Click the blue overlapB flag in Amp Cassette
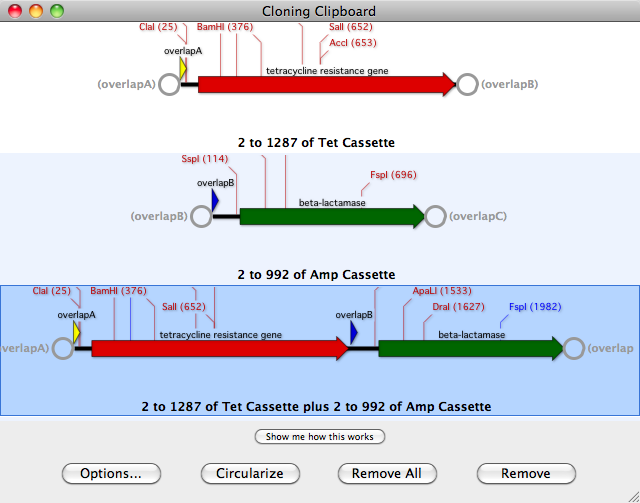The height and width of the screenshot is (503, 640). tap(215, 200)
